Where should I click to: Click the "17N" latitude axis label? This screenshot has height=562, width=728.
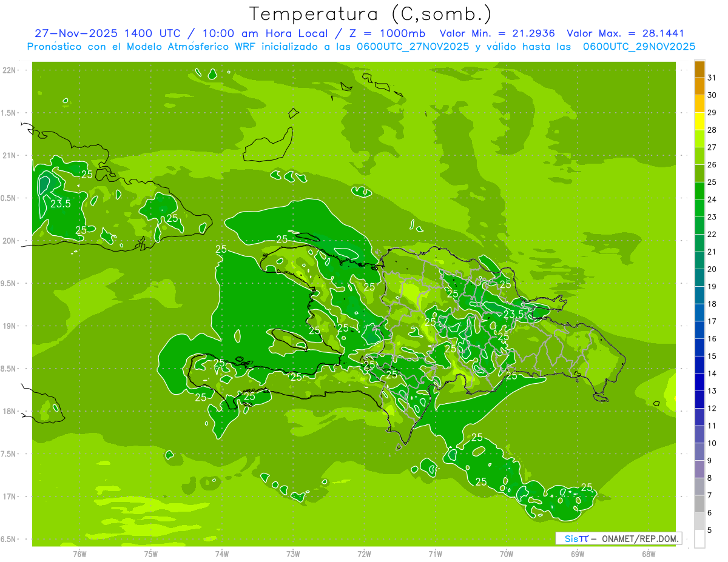[10, 497]
